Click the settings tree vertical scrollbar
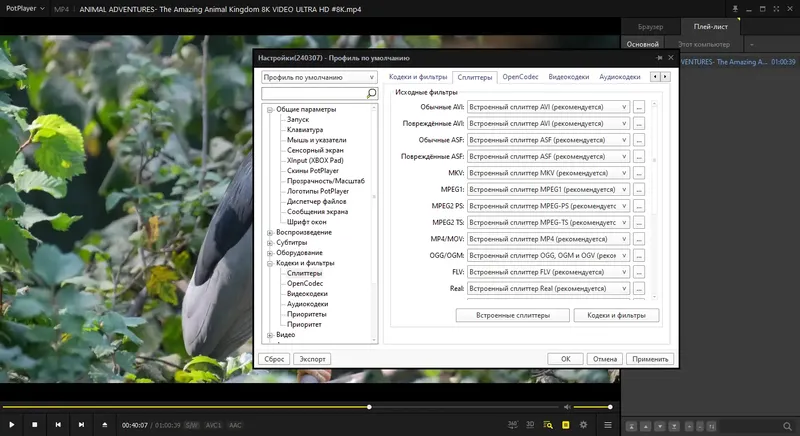The width and height of the screenshot is (800, 436). click(374, 223)
